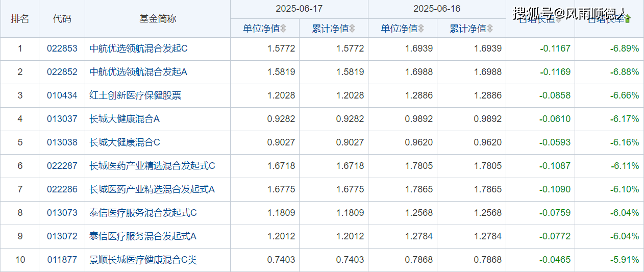Viewport: 644px width, 272px height.
Task: Sort by 2025-06-16 累计净值 arrow icon
Action: 490,29
